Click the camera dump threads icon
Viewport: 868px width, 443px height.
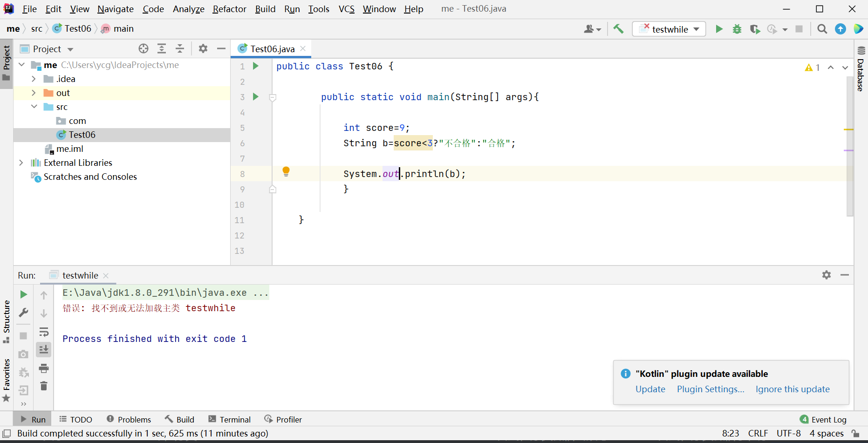tap(23, 354)
